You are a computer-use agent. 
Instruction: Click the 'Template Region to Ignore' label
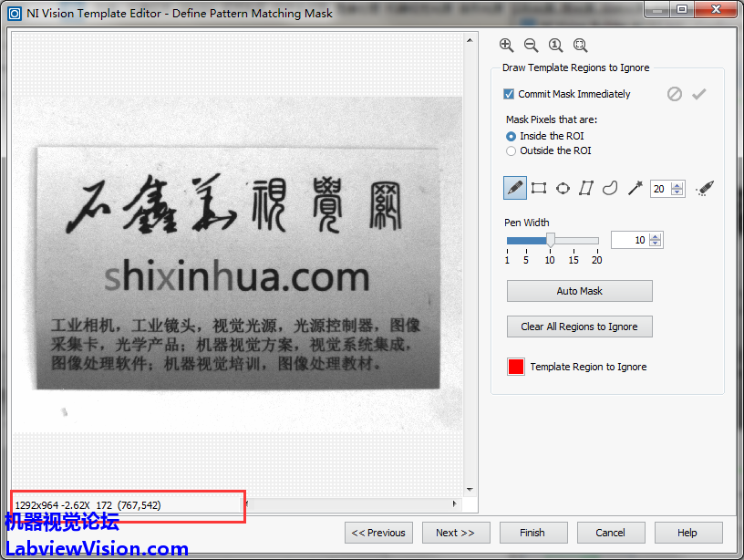pyautogui.click(x=588, y=367)
